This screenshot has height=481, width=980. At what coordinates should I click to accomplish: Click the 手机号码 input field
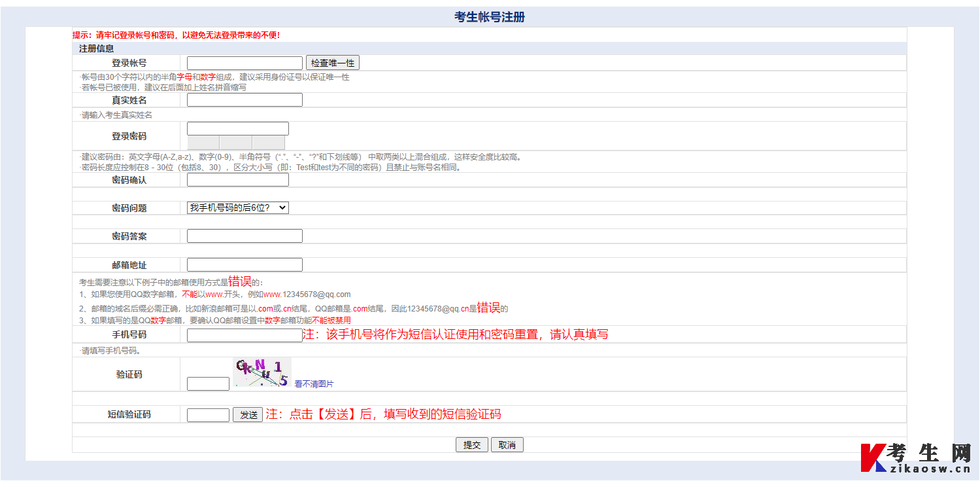[245, 335]
